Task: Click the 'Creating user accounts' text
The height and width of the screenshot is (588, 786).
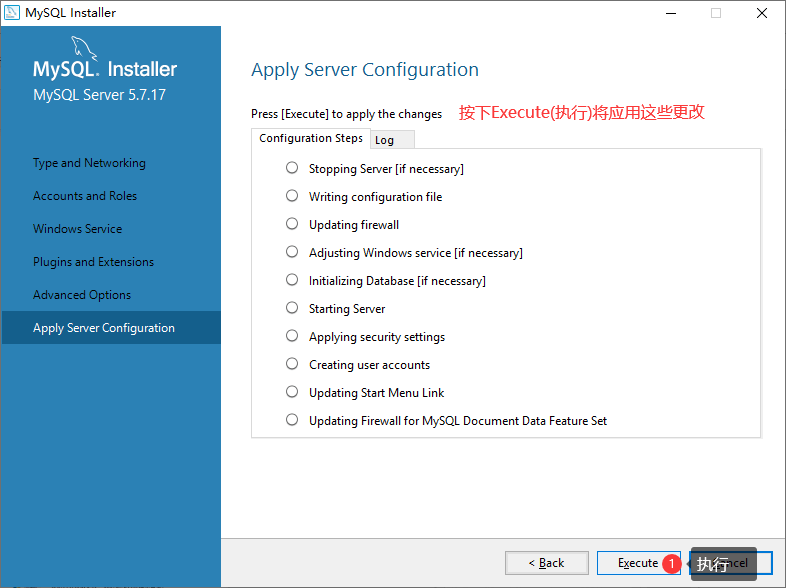Action: [369, 365]
